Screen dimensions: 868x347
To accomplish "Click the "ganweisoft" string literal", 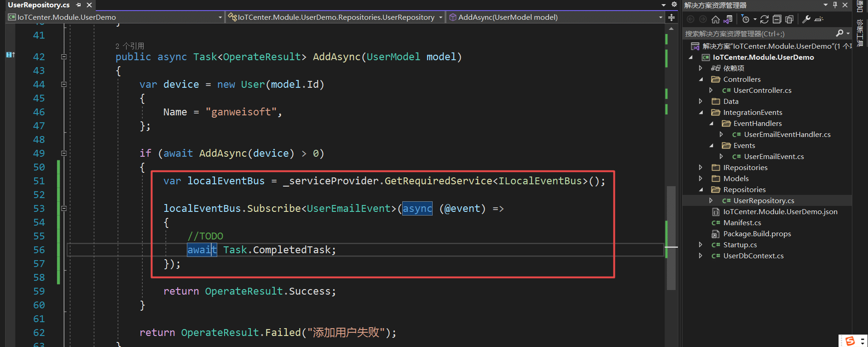I will (x=241, y=112).
